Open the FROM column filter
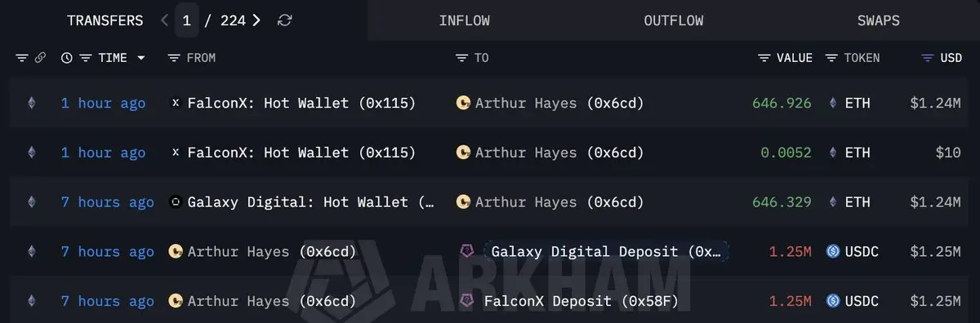The width and height of the screenshot is (980, 323). point(173,58)
